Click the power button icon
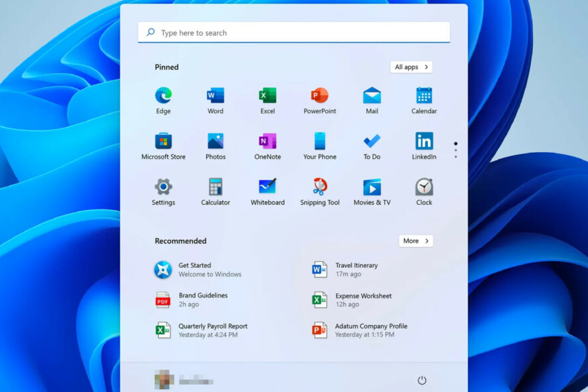The width and height of the screenshot is (588, 392). click(x=422, y=380)
